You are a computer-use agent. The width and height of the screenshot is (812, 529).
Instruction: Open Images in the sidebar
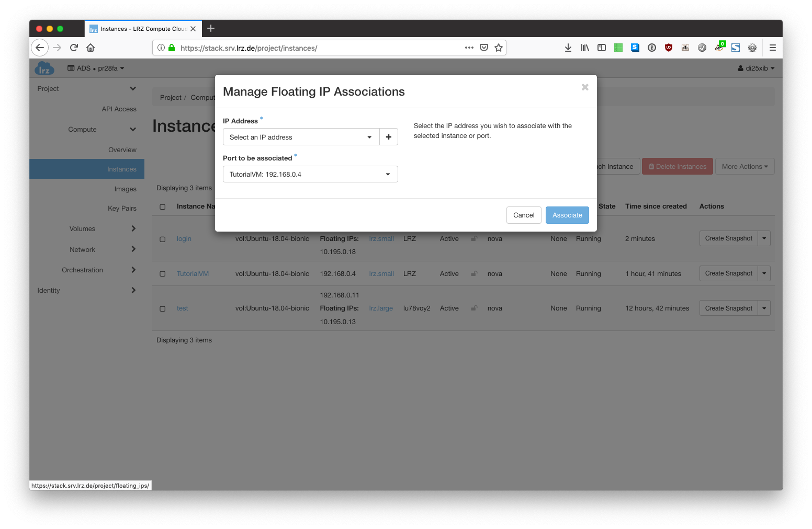pyautogui.click(x=125, y=189)
